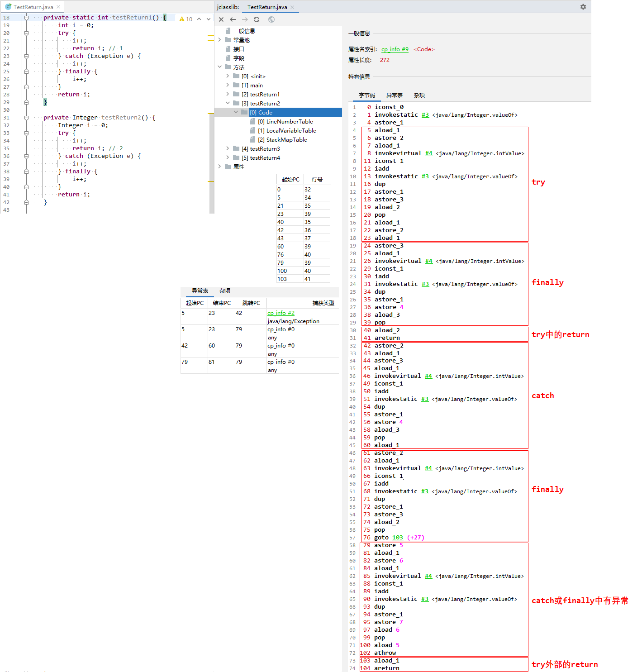Close the jclasslib panel with X icon
This screenshot has width=642, height=672.
point(221,19)
